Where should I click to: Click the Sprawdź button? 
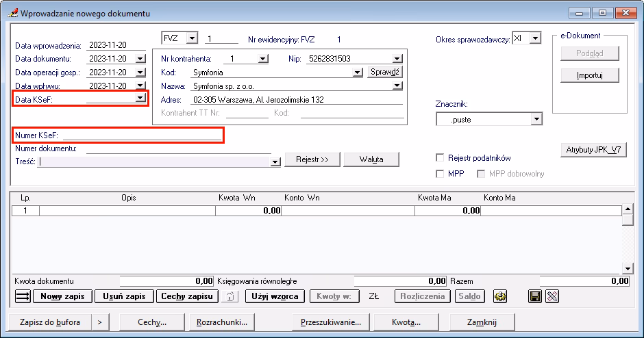tap(385, 72)
